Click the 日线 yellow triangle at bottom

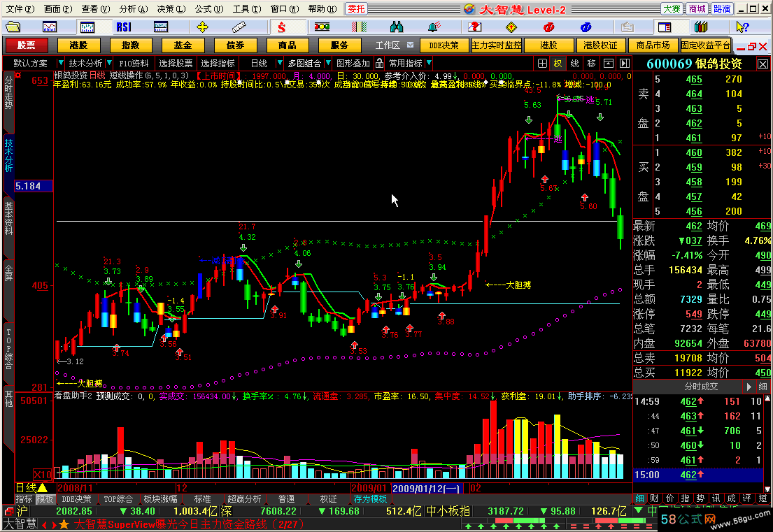pos(43,488)
